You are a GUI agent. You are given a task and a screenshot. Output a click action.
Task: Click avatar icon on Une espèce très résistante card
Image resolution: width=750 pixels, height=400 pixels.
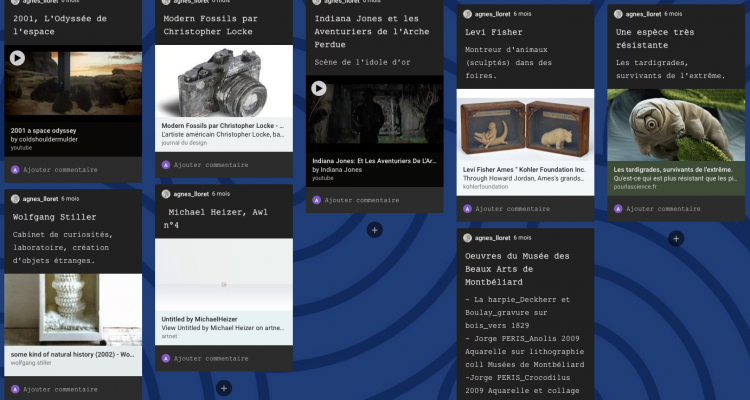coord(618,14)
